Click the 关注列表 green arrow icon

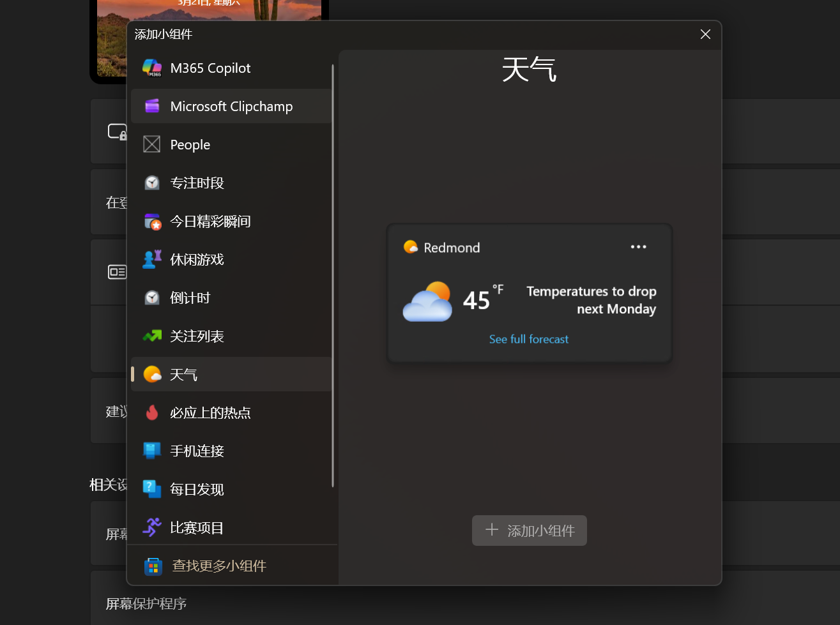tap(152, 336)
